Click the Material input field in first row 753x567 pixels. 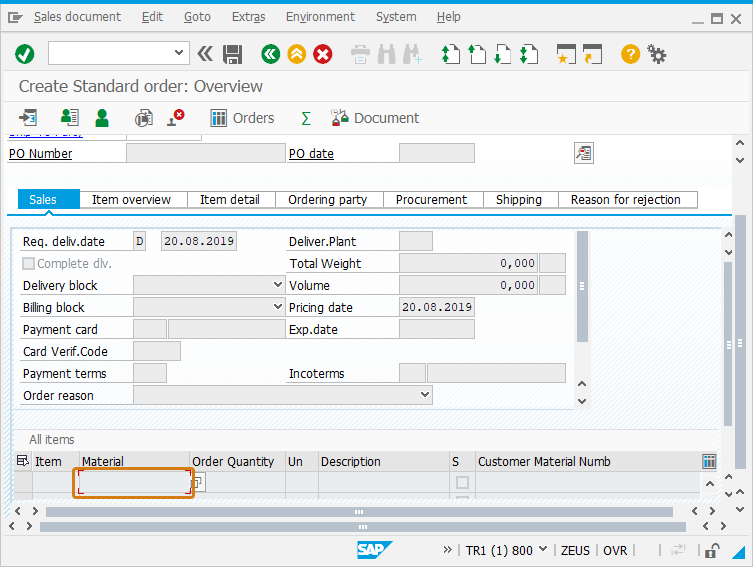(x=134, y=483)
